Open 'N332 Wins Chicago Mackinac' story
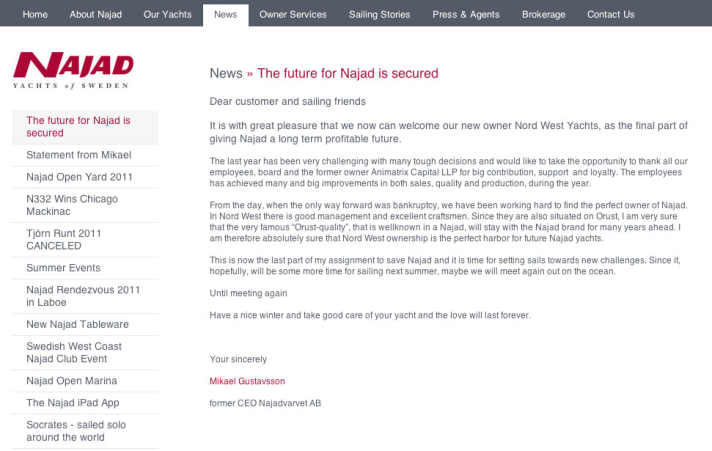The width and height of the screenshot is (712, 451). coord(72,206)
